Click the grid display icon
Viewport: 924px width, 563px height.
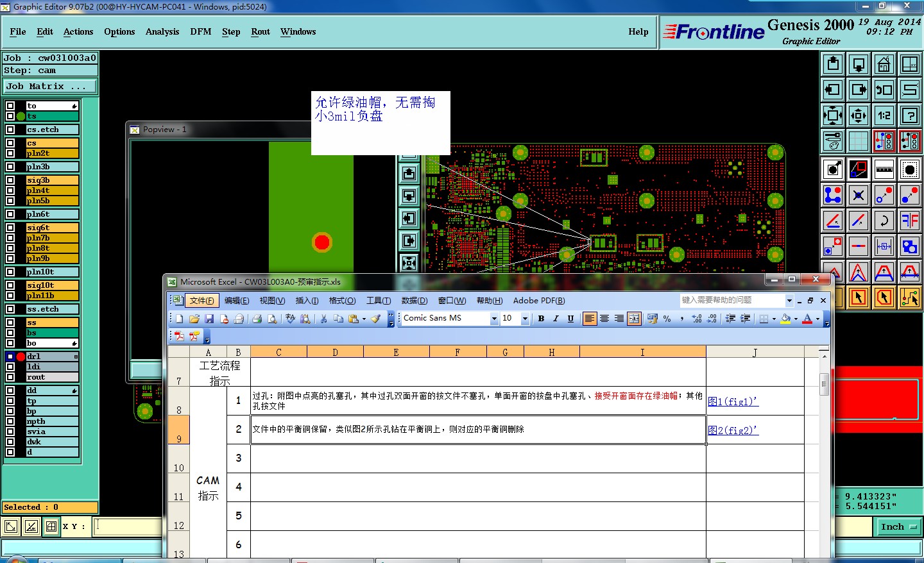click(859, 141)
